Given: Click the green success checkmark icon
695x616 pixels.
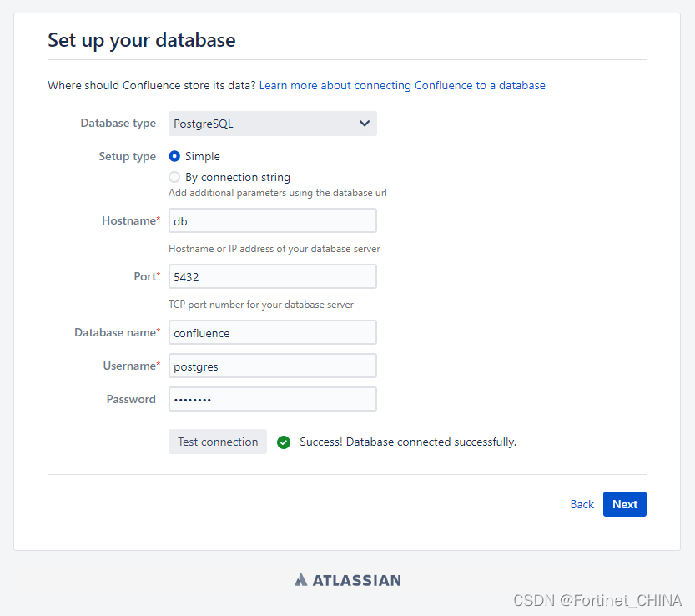Looking at the screenshot, I should point(284,442).
